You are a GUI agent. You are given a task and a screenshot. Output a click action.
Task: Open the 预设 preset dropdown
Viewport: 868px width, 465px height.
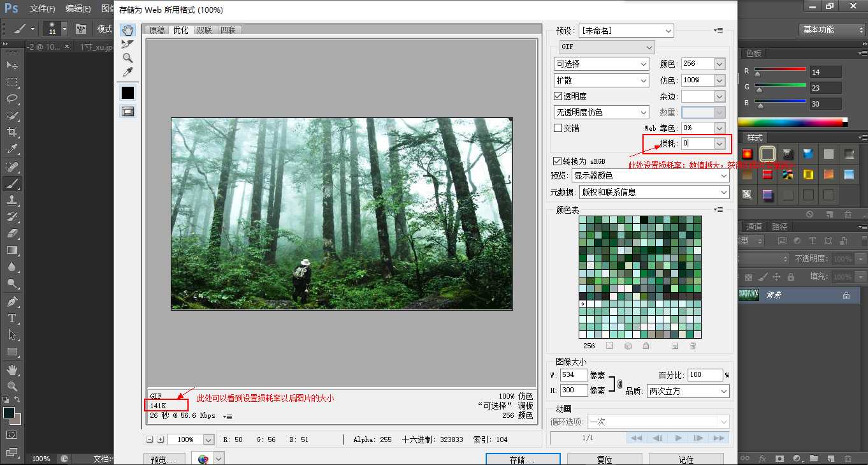[x=626, y=31]
